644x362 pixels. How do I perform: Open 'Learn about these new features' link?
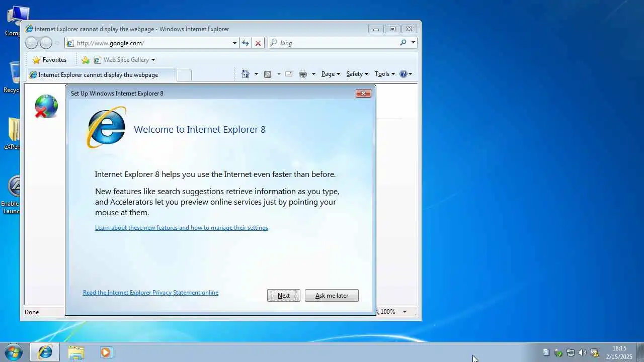[x=182, y=228]
